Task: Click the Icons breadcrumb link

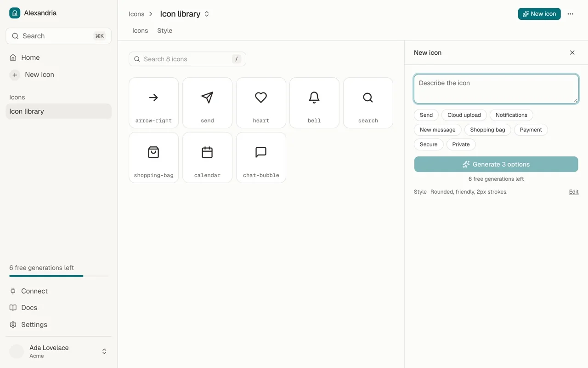Action: coord(136,14)
